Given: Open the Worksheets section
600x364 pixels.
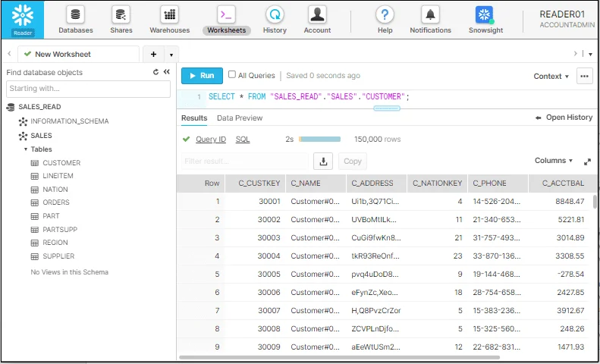Looking at the screenshot, I should point(226,20).
